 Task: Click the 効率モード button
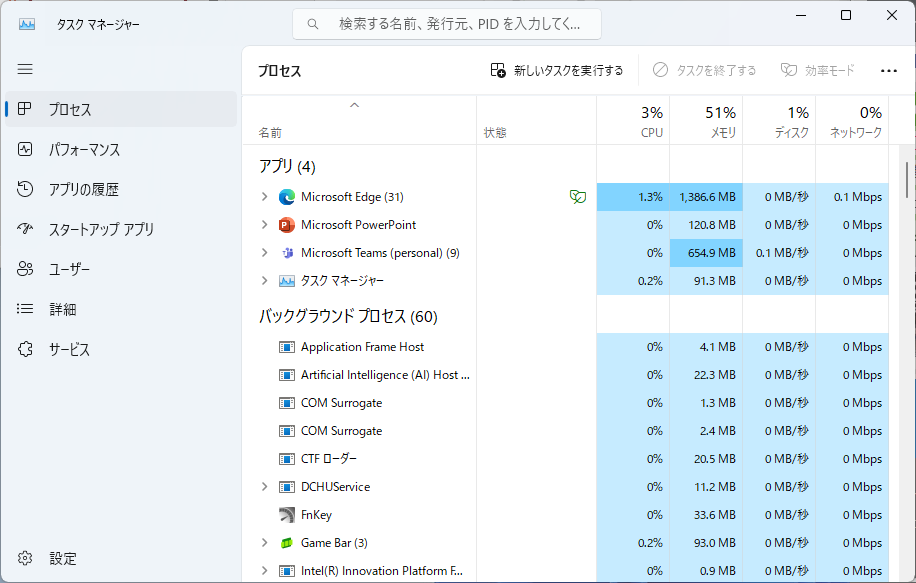(817, 70)
